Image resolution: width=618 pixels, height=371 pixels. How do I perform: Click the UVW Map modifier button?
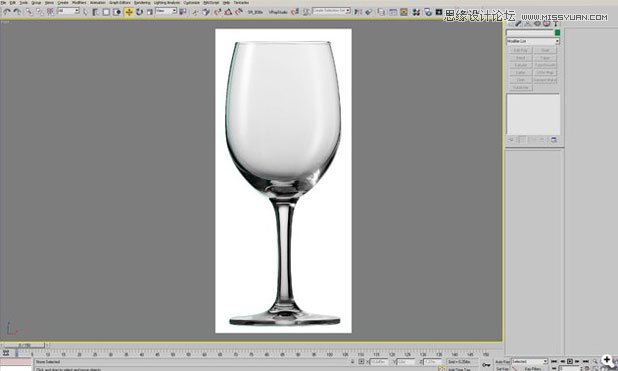(545, 73)
